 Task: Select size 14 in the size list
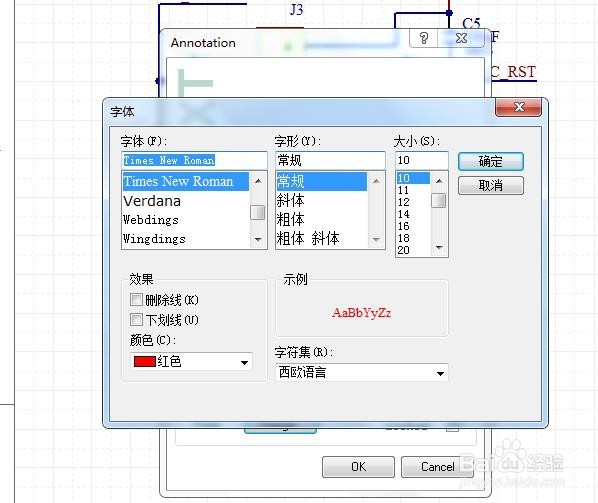point(413,214)
